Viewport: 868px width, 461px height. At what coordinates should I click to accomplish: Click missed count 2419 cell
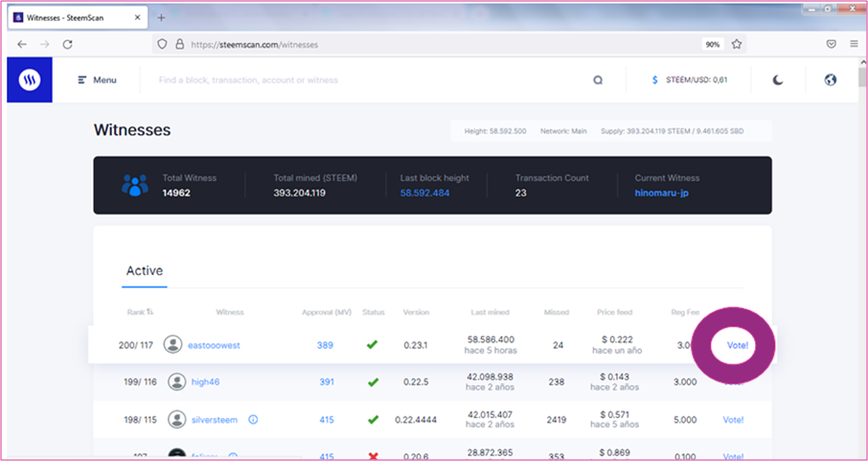pos(555,420)
